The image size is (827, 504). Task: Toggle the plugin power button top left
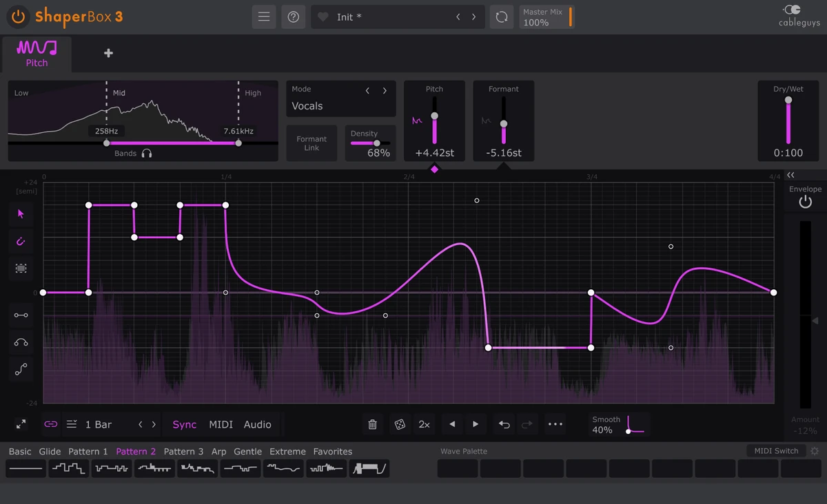[x=17, y=17]
